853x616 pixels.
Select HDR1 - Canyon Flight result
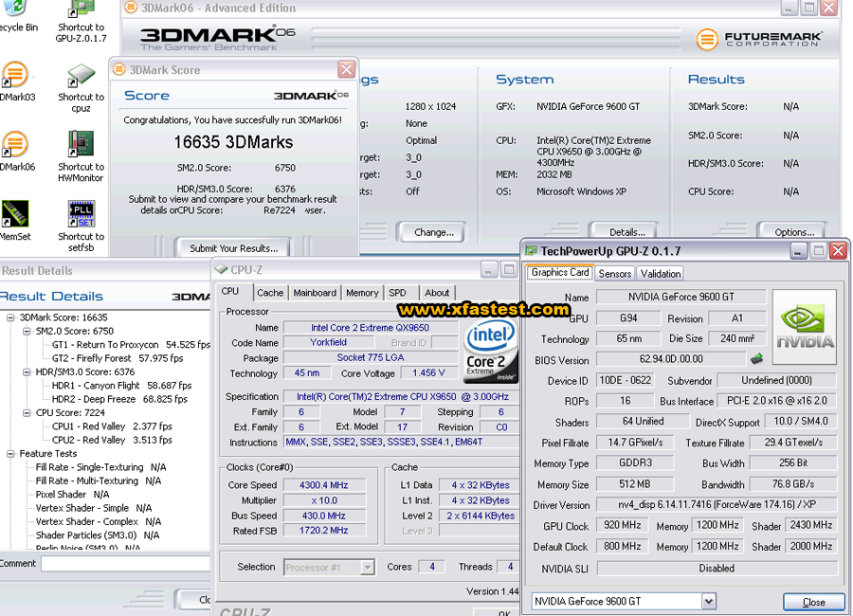(x=122, y=386)
